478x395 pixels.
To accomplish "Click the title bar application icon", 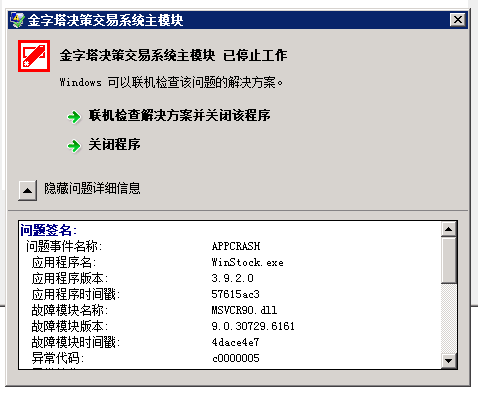I will coord(17,20).
